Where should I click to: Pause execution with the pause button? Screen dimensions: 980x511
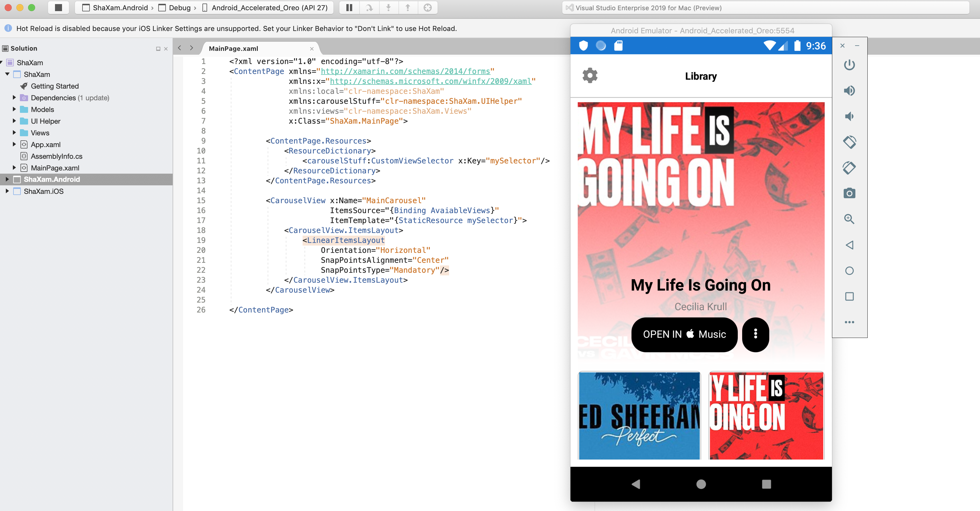349,8
